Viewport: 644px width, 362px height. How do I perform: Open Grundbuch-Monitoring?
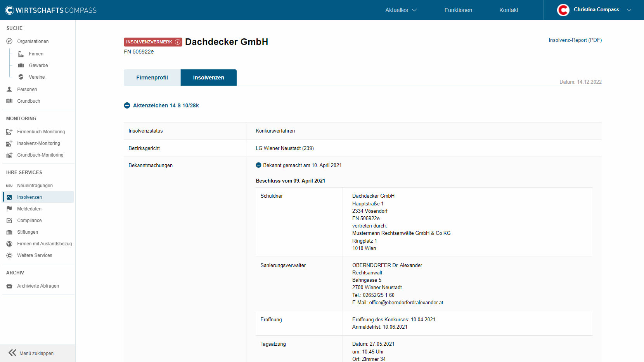click(40, 155)
